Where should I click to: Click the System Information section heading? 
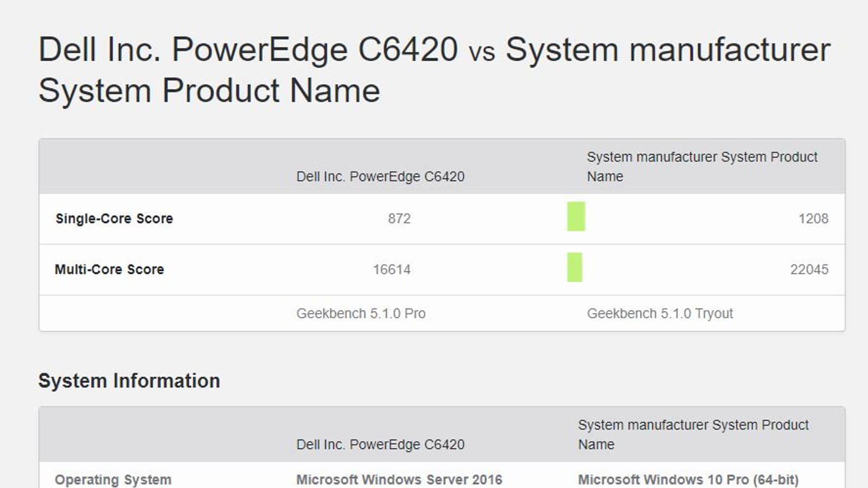pyautogui.click(x=129, y=381)
